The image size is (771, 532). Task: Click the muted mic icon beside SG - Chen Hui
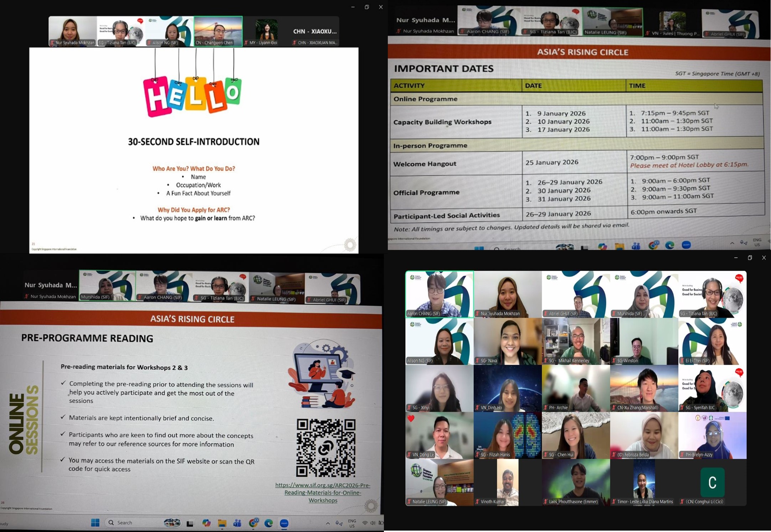(x=545, y=455)
